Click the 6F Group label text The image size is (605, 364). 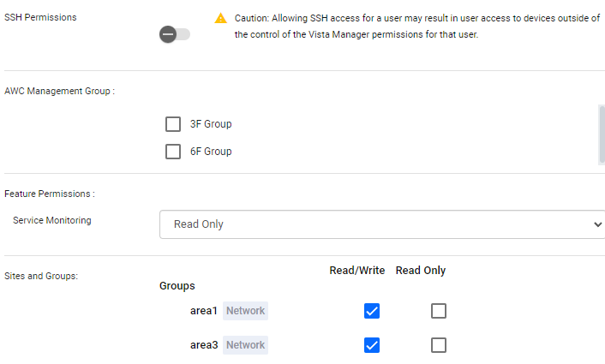(x=211, y=152)
